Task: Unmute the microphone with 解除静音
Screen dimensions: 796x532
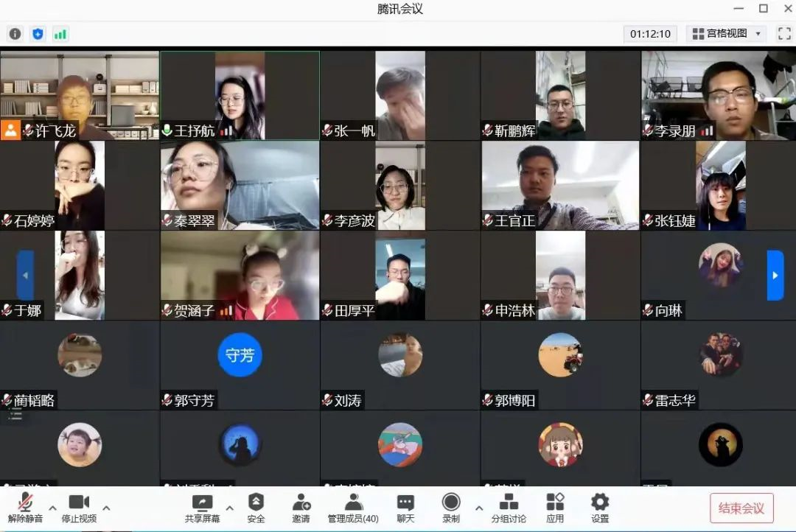Action: [25, 508]
